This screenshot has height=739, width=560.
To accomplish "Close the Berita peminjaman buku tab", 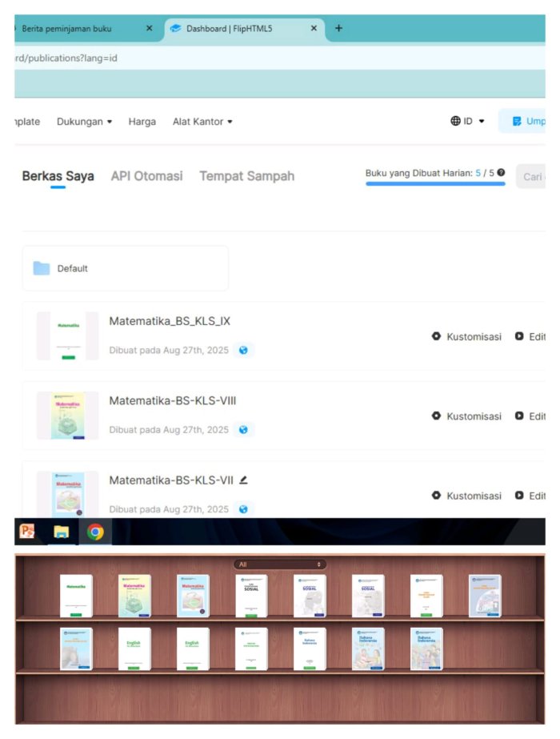I will [x=150, y=28].
